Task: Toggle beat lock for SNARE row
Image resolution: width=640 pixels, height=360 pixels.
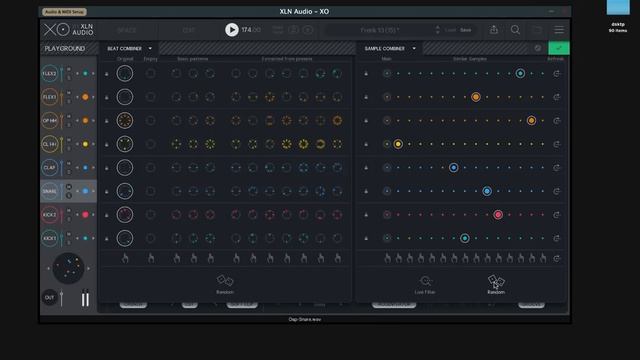Action: [x=107, y=191]
